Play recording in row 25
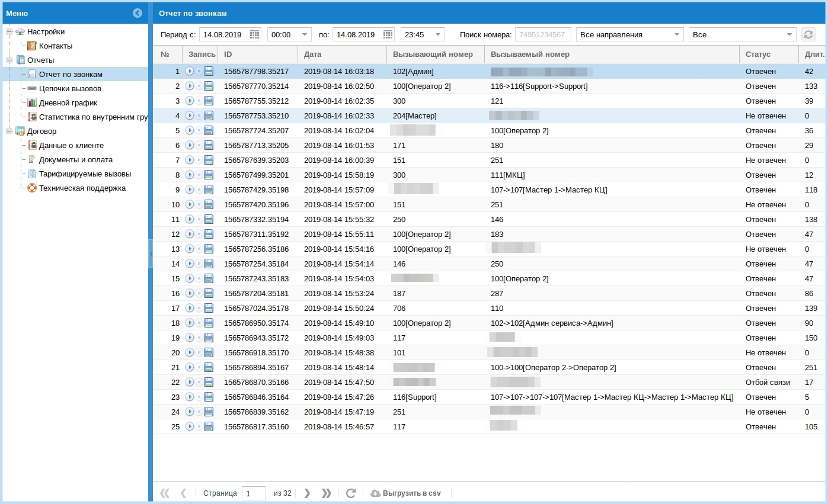Image resolution: width=828 pixels, height=504 pixels. coord(190,426)
